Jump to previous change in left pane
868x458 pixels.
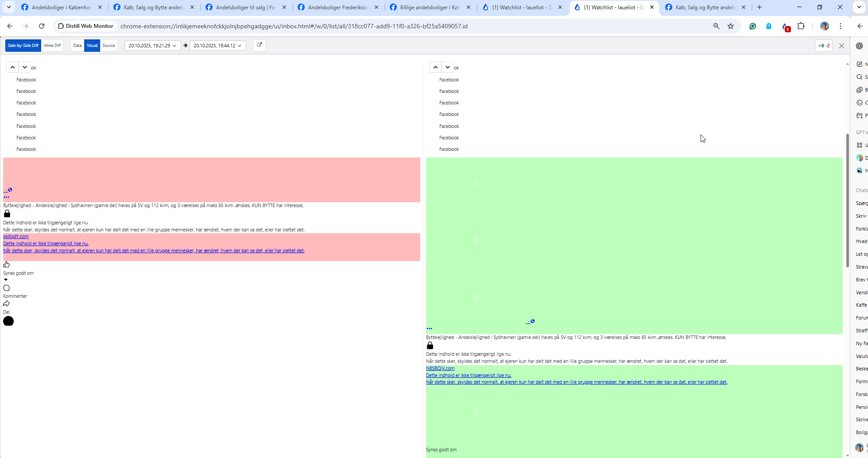[x=12, y=67]
